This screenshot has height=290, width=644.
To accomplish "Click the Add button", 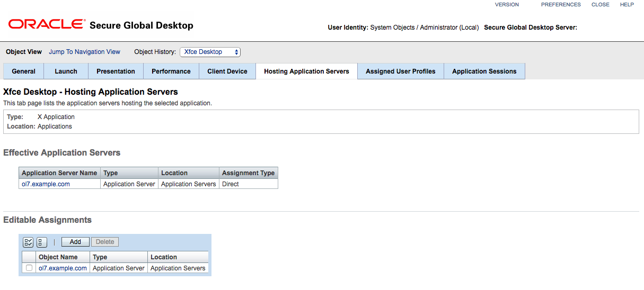I will [75, 242].
